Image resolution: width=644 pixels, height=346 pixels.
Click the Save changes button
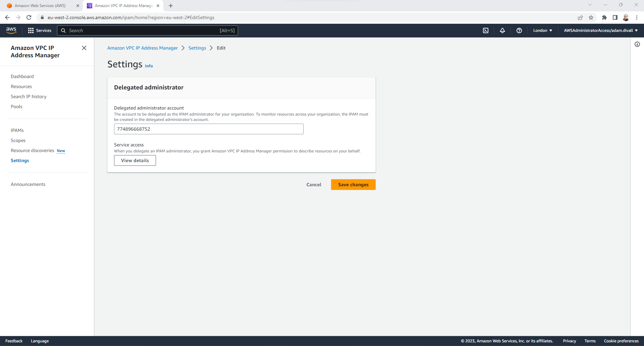point(353,185)
